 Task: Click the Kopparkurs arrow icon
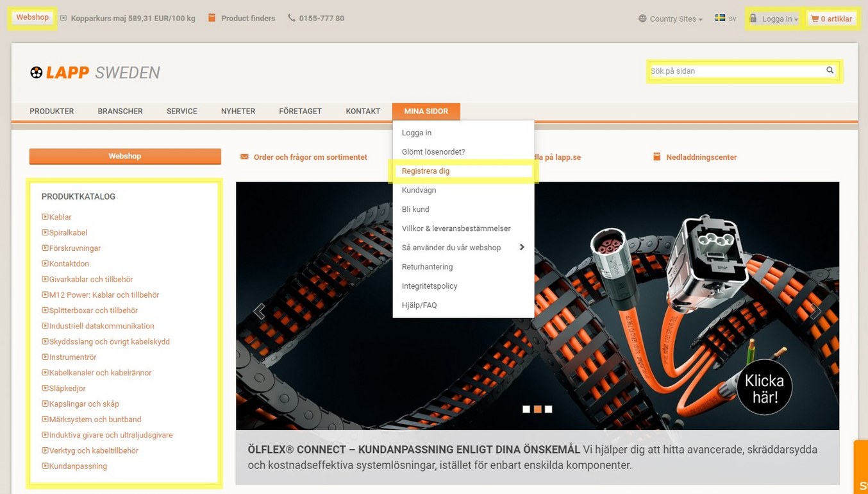63,18
